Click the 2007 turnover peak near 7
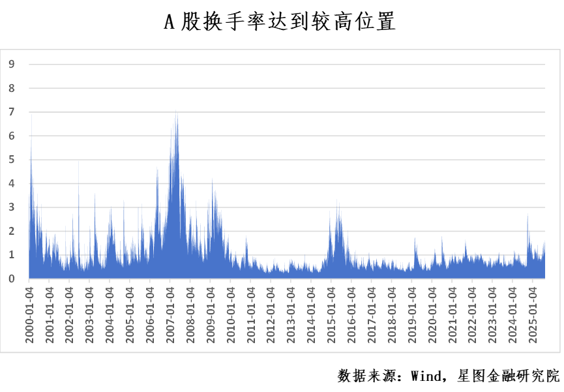The height and width of the screenshot is (392, 564). tap(176, 112)
